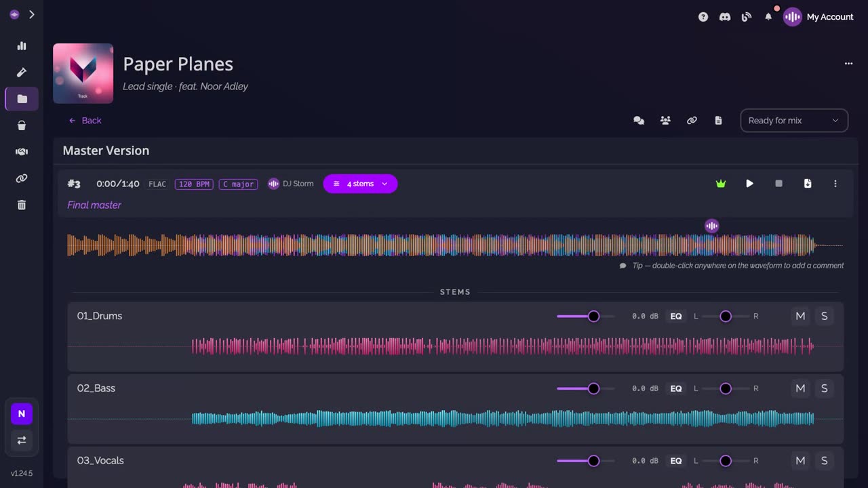Collapse the 4 stems dropdown
The image size is (868, 488).
point(360,184)
